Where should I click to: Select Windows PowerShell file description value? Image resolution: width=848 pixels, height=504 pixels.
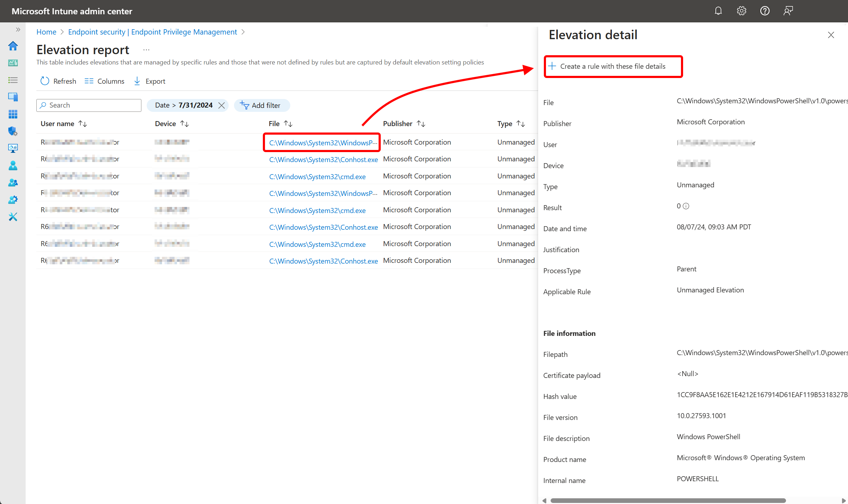(708, 437)
